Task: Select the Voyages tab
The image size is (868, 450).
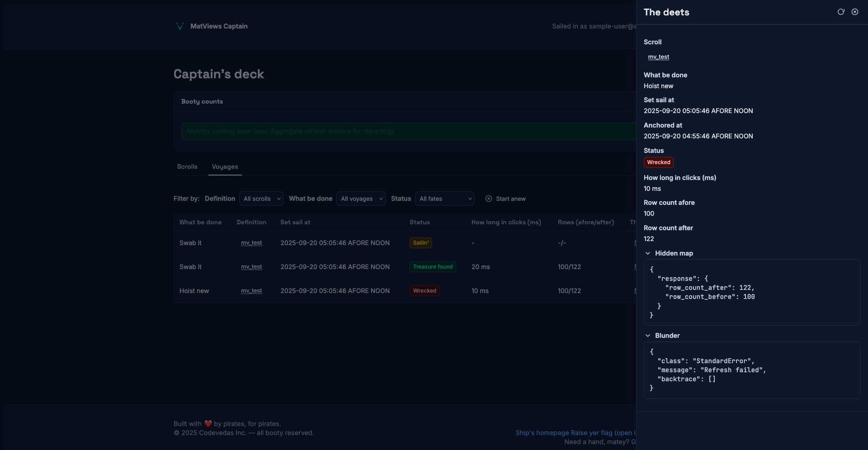Action: pos(225,167)
